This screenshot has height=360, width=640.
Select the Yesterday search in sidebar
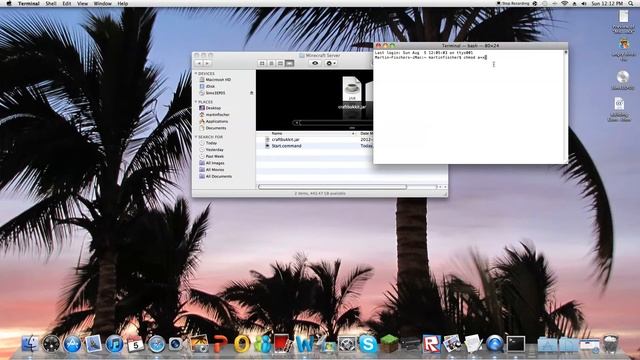coord(214,150)
